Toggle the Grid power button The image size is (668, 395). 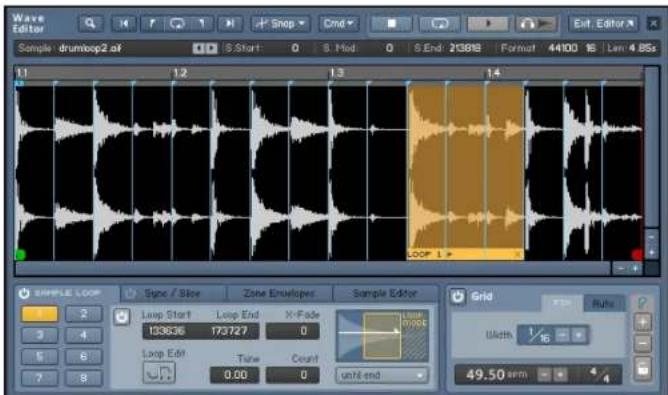458,297
